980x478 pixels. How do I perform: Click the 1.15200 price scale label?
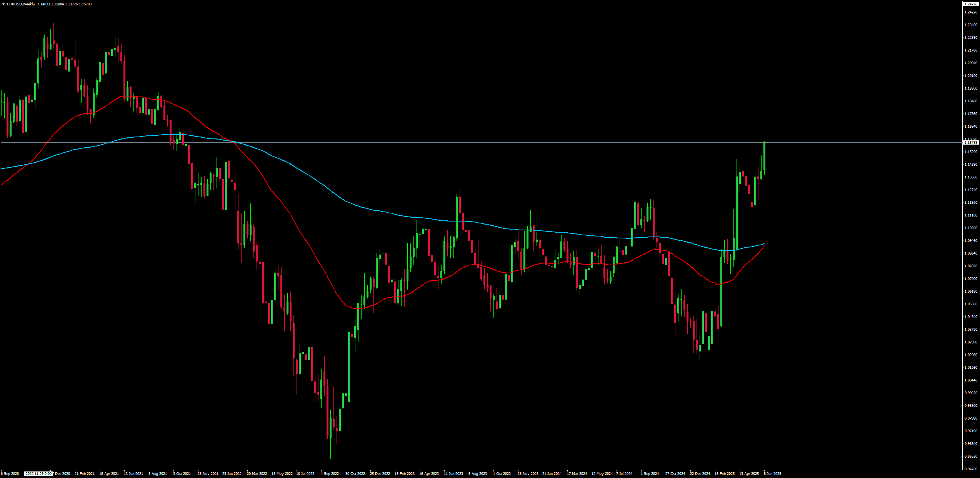[x=971, y=152]
